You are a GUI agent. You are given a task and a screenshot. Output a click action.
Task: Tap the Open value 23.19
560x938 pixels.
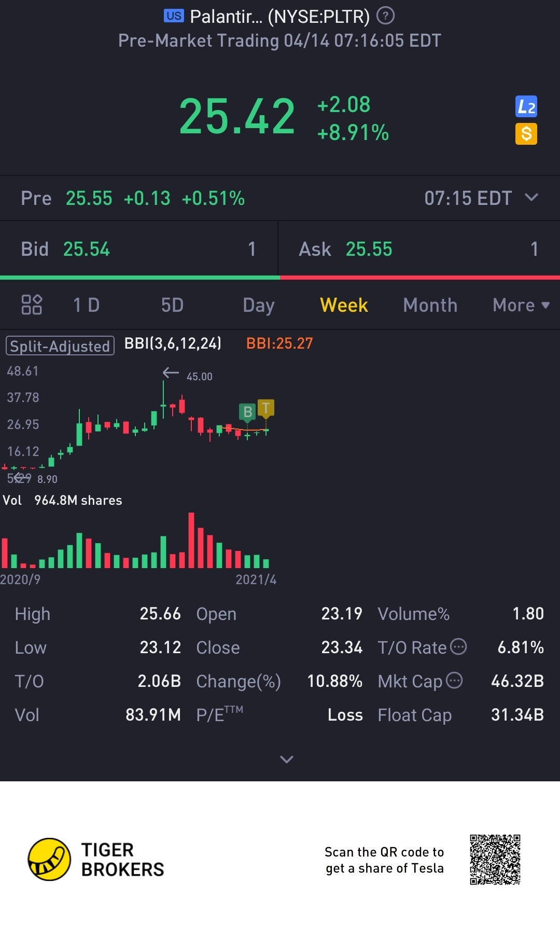tap(342, 614)
